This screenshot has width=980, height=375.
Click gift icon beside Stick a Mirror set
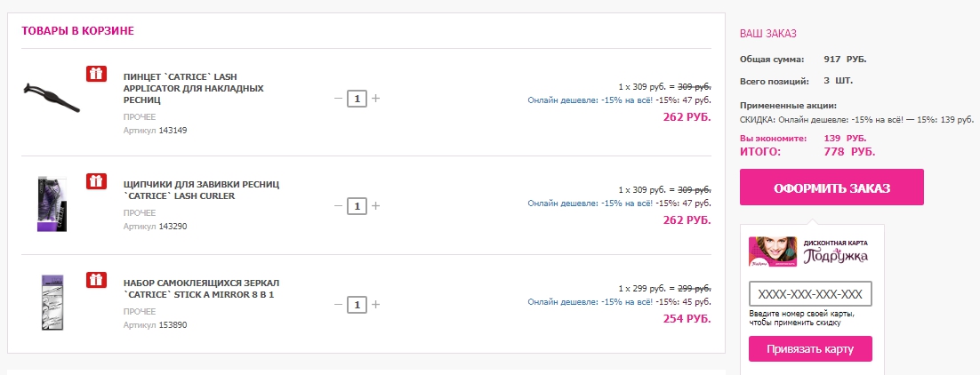(96, 279)
